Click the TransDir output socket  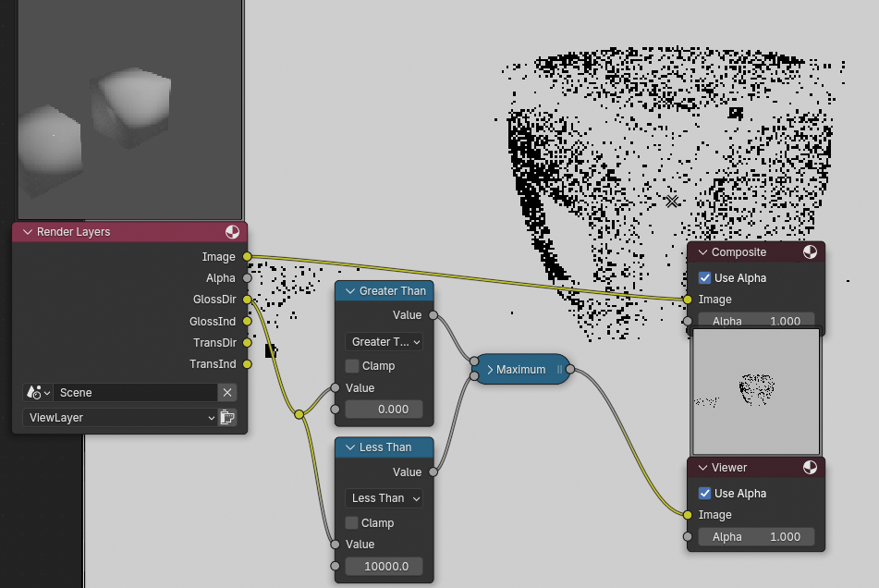point(247,342)
